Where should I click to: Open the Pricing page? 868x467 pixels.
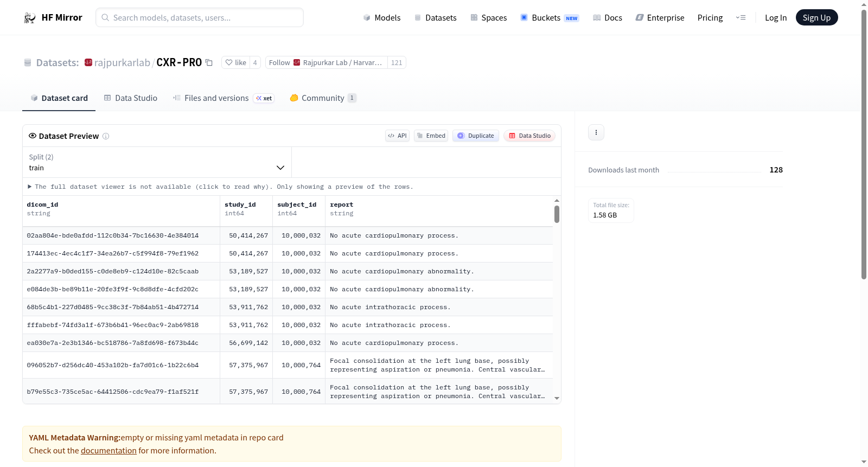coord(710,17)
